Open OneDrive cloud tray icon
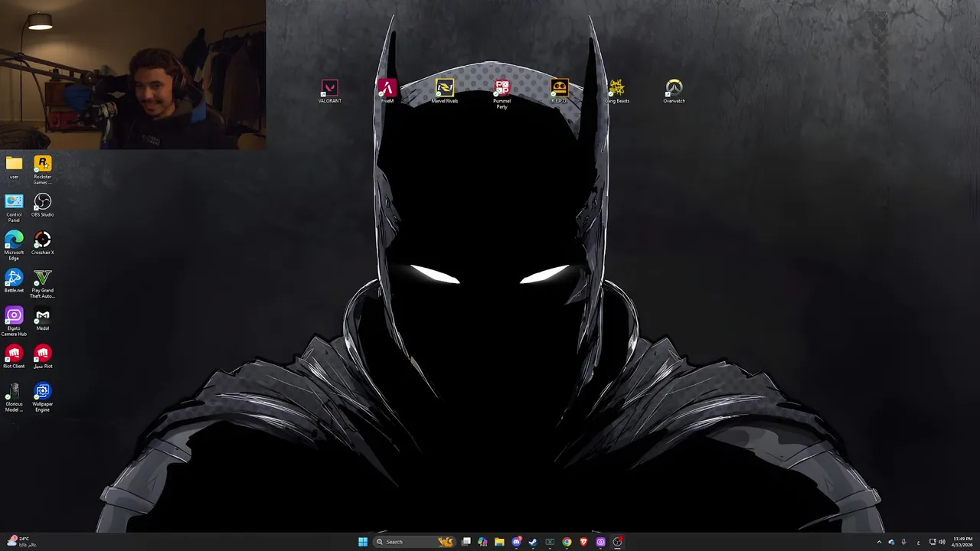Image resolution: width=980 pixels, height=551 pixels. tap(891, 542)
